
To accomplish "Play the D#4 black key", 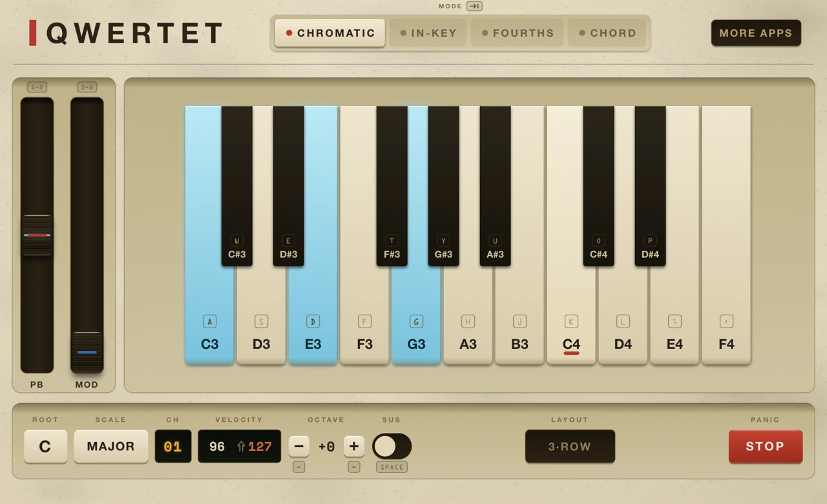I will 651,186.
